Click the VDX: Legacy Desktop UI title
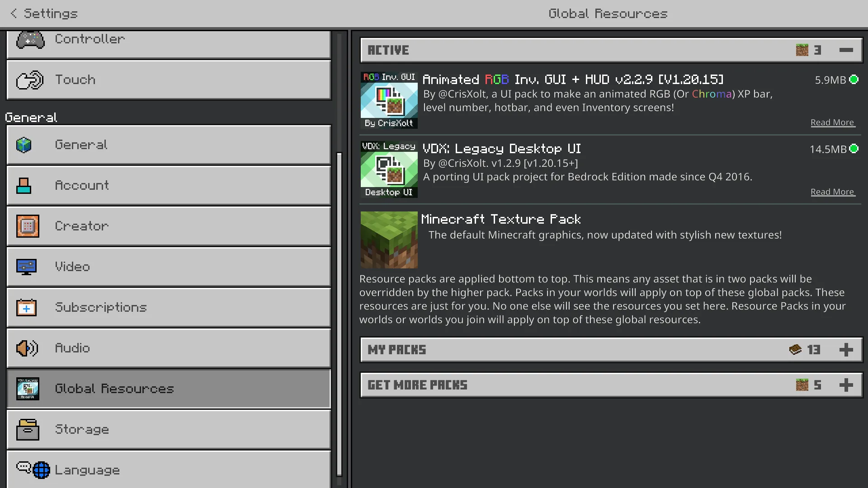868x488 pixels. 501,149
